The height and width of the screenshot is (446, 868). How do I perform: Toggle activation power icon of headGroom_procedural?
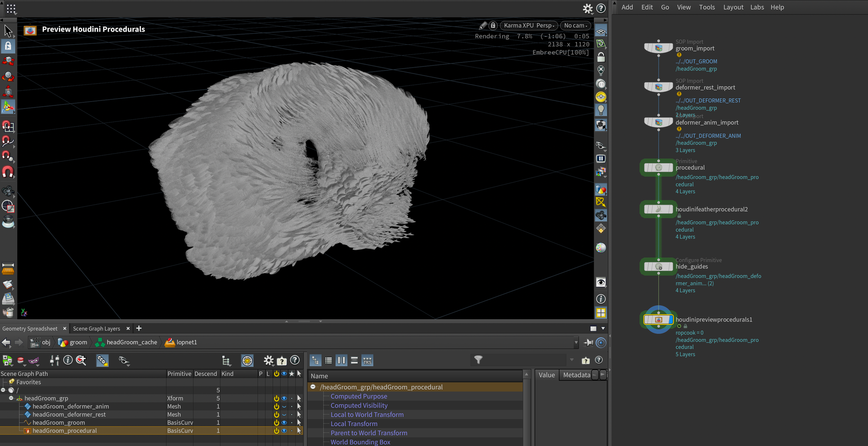(x=276, y=431)
